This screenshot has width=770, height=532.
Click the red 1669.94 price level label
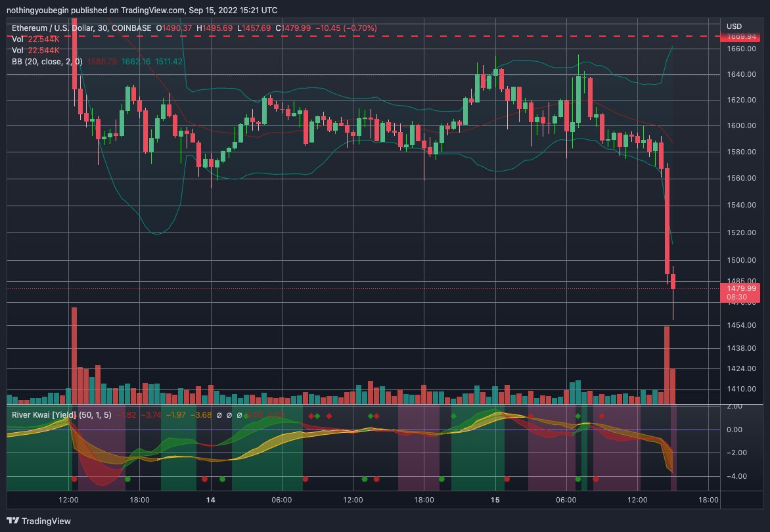pos(740,36)
